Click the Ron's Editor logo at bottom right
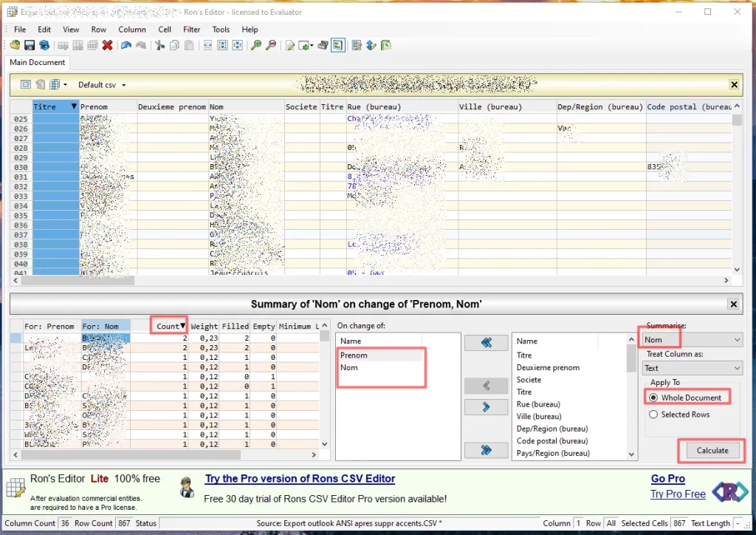The height and width of the screenshot is (535, 756). 730,492
